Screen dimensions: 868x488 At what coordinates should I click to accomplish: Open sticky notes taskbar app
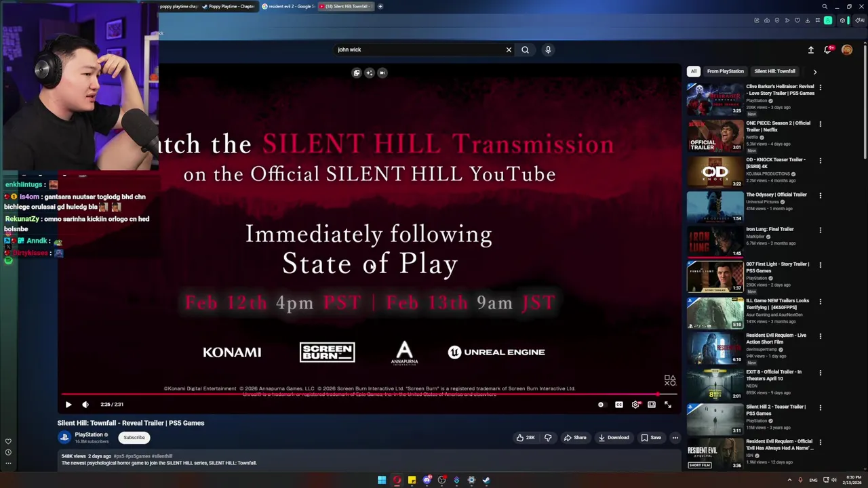pyautogui.click(x=412, y=481)
